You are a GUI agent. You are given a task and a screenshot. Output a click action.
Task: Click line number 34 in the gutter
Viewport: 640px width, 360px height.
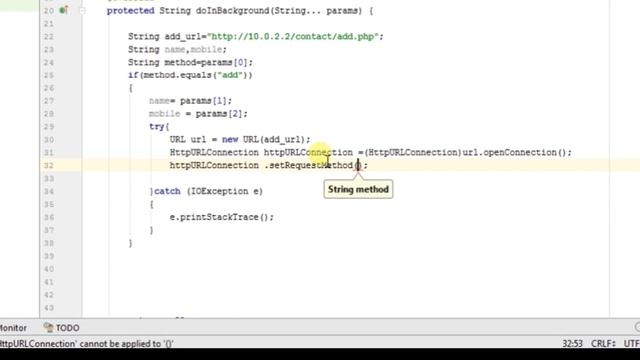[49, 191]
